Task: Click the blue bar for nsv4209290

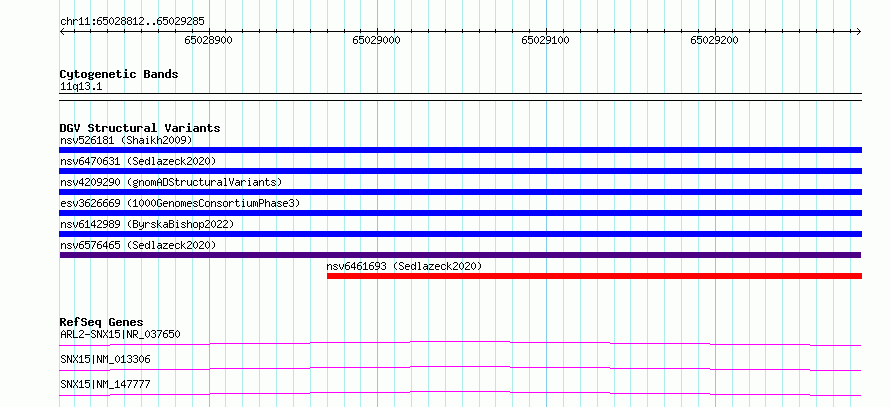Action: (460, 192)
